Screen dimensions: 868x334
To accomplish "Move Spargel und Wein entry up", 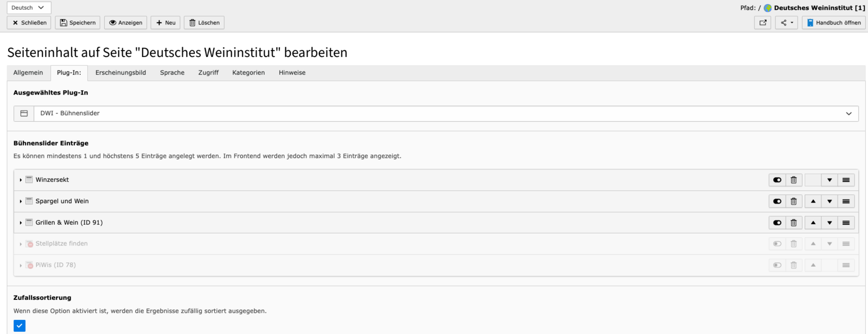I will tap(813, 201).
